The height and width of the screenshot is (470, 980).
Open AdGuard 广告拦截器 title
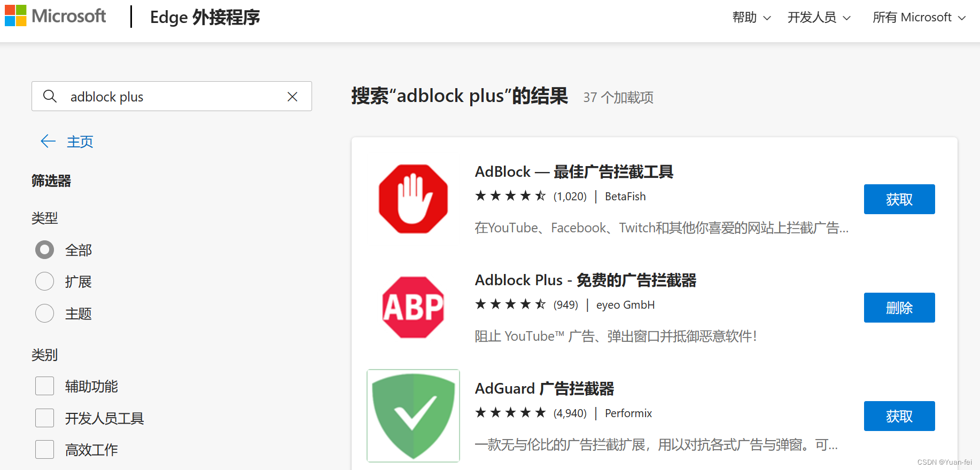545,389
